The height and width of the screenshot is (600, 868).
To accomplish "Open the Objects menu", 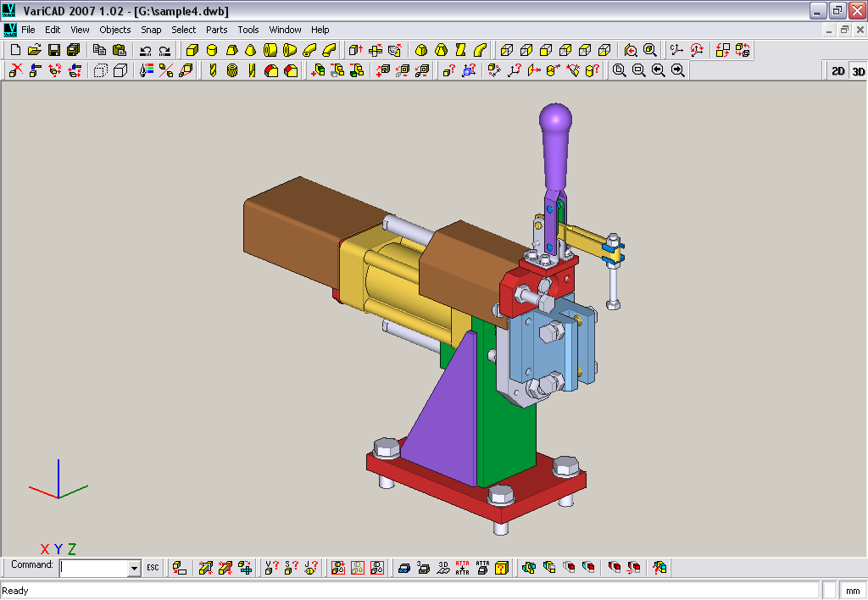I will click(115, 30).
